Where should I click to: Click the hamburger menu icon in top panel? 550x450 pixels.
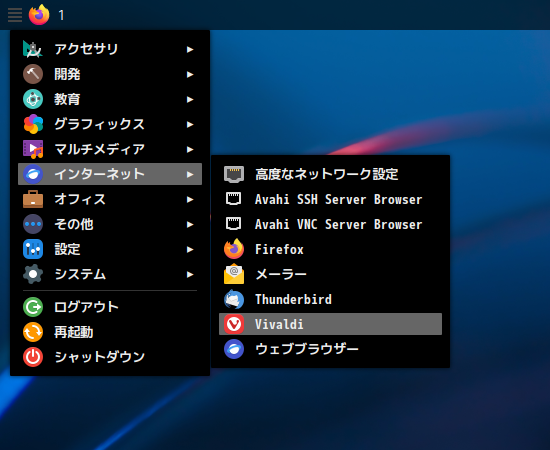tap(15, 15)
